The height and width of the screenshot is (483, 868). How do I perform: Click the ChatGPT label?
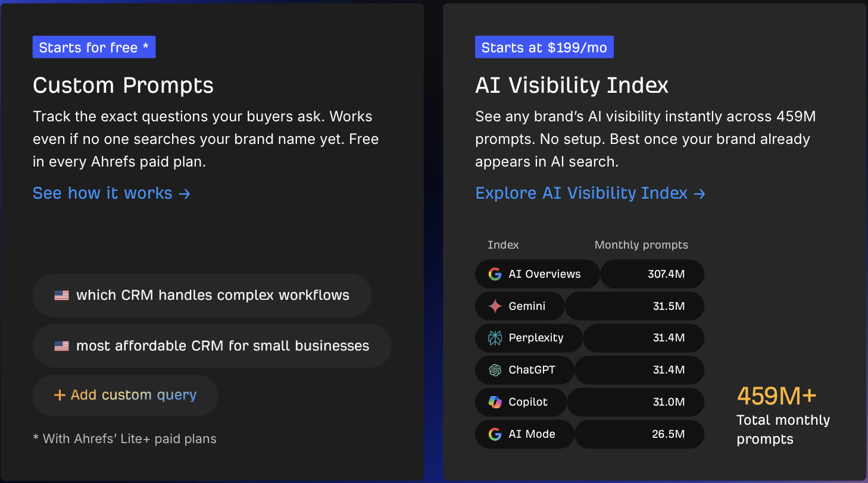pos(532,370)
